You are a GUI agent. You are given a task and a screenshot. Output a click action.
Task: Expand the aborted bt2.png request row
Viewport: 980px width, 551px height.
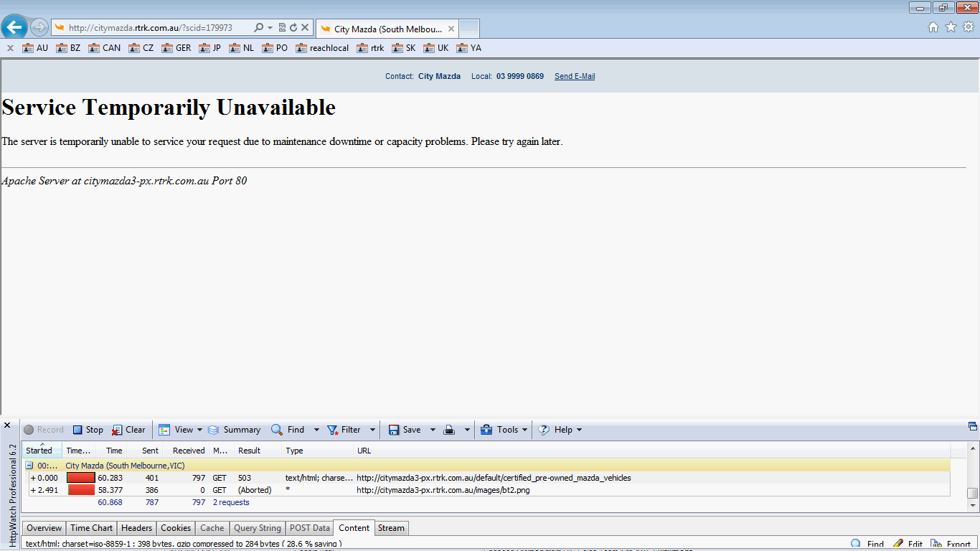click(x=33, y=490)
